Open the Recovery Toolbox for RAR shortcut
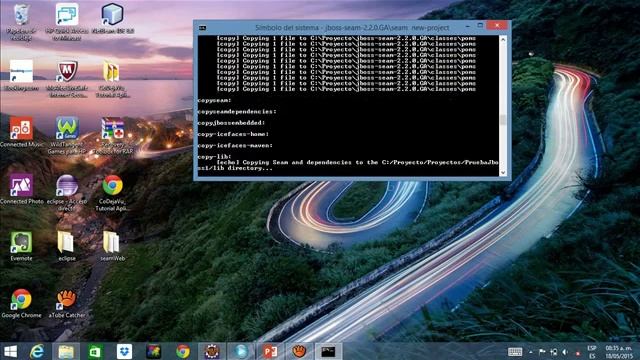640x360 pixels. point(113,136)
